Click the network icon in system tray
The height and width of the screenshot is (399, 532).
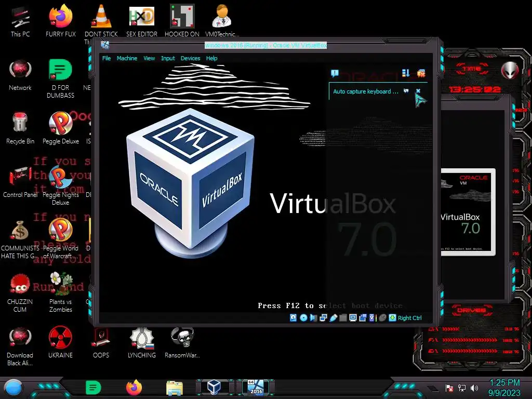462,388
